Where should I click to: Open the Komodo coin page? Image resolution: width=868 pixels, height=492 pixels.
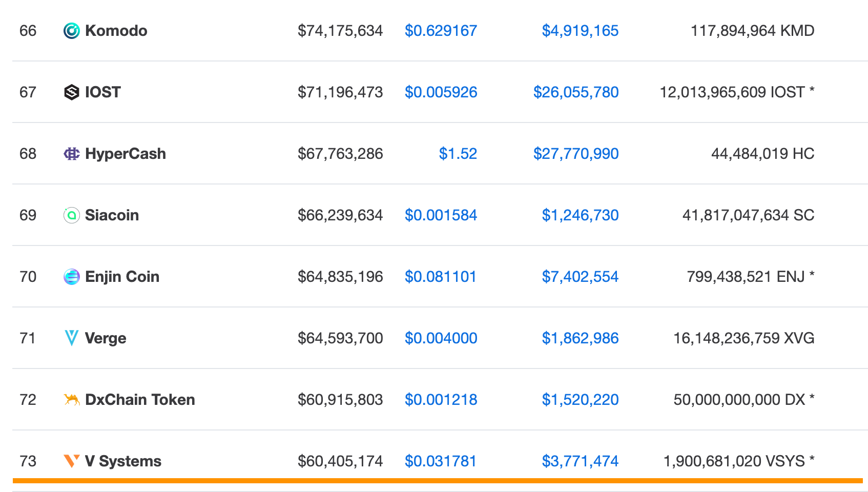tap(116, 31)
